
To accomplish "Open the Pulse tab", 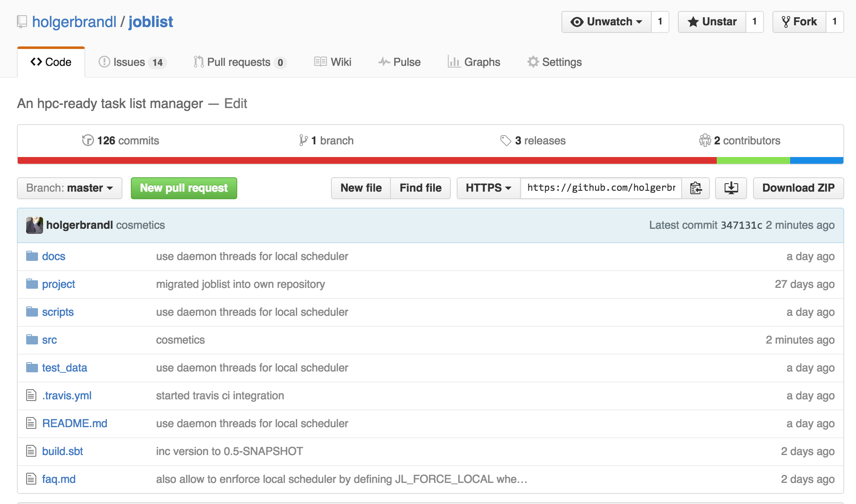I will pos(399,62).
